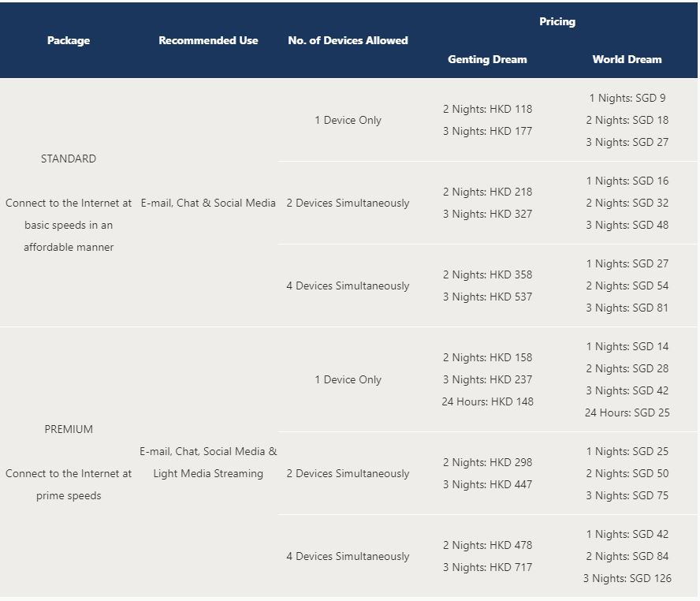Image resolution: width=700 pixels, height=601 pixels.
Task: Click the Package column header
Action: click(69, 40)
